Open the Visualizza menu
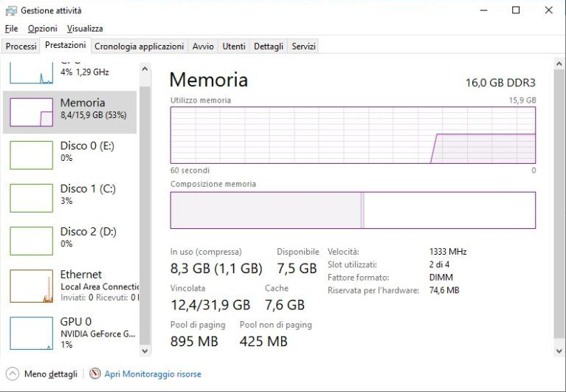The image size is (566, 392). tap(85, 28)
